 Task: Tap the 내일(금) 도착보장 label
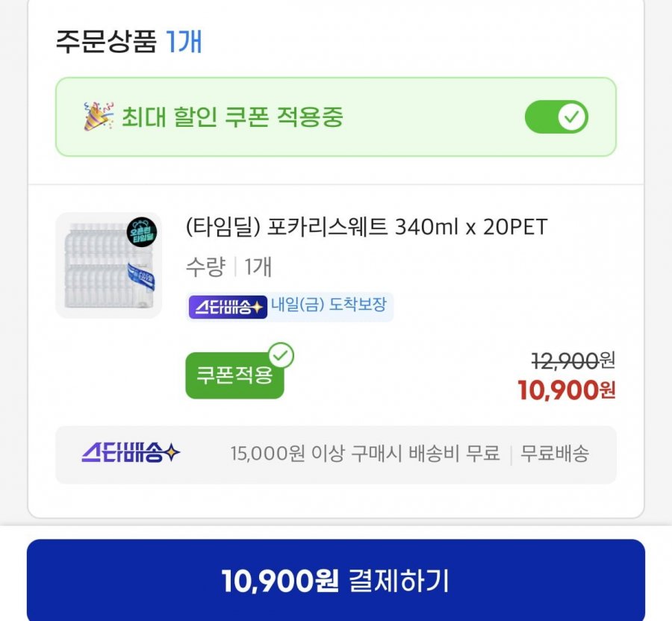pyautogui.click(x=329, y=306)
